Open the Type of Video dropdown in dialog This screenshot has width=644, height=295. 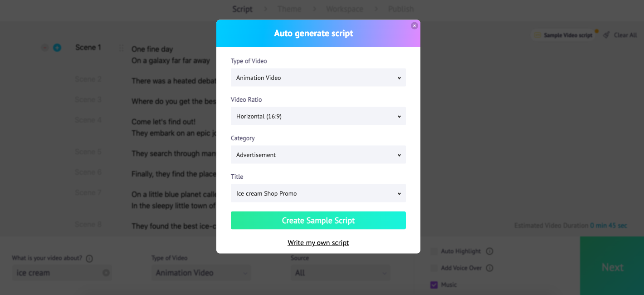[318, 78]
